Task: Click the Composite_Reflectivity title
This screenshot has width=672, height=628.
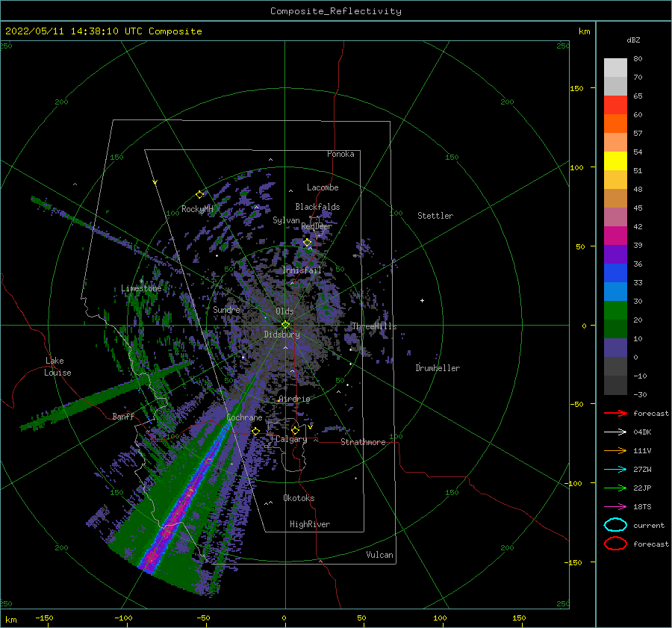Action: point(336,11)
